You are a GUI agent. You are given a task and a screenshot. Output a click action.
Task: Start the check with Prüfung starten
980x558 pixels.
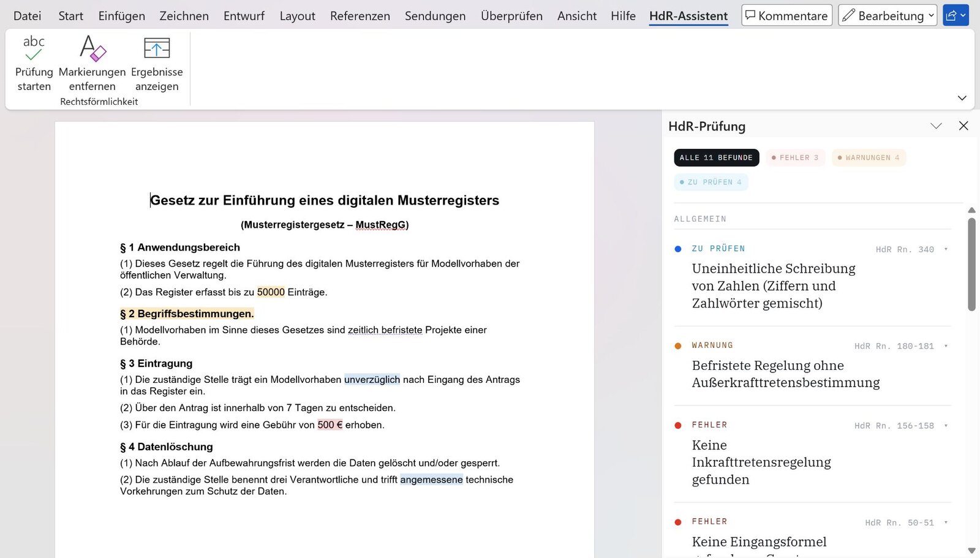click(34, 64)
